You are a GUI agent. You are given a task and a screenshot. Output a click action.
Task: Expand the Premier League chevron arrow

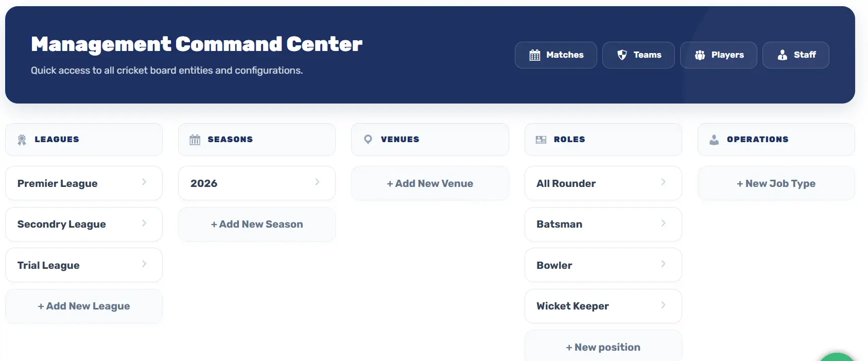(144, 182)
